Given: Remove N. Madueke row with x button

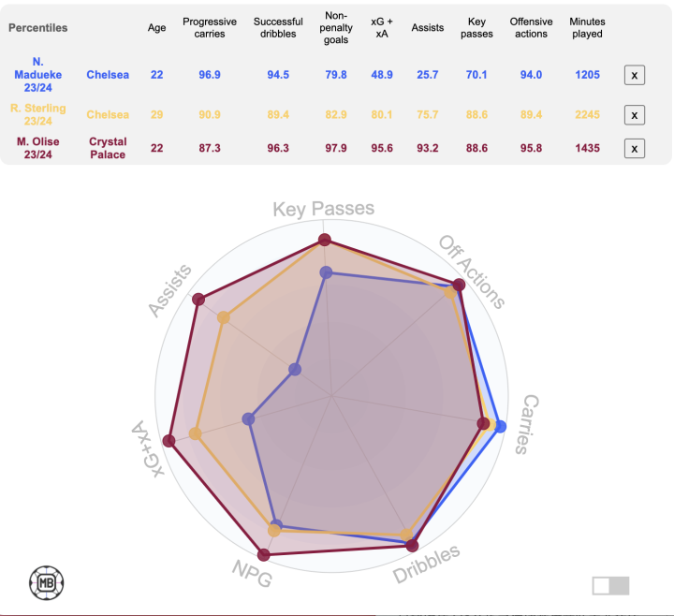Looking at the screenshot, I should click(634, 75).
